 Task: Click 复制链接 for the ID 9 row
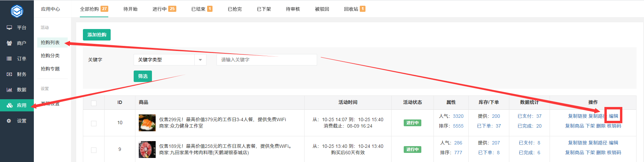577,143
